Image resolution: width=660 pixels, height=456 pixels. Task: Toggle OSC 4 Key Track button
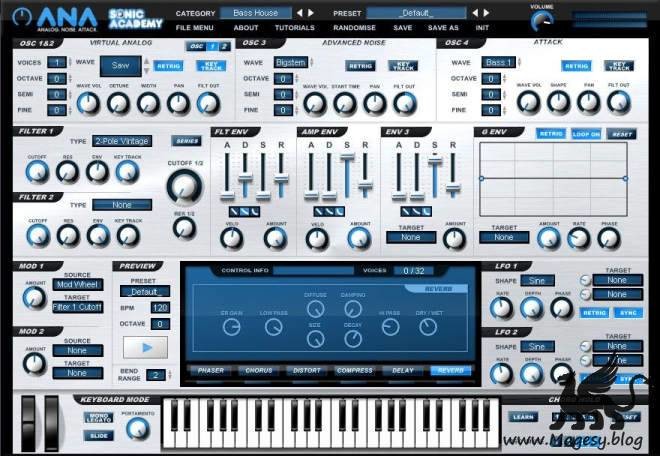(619, 66)
